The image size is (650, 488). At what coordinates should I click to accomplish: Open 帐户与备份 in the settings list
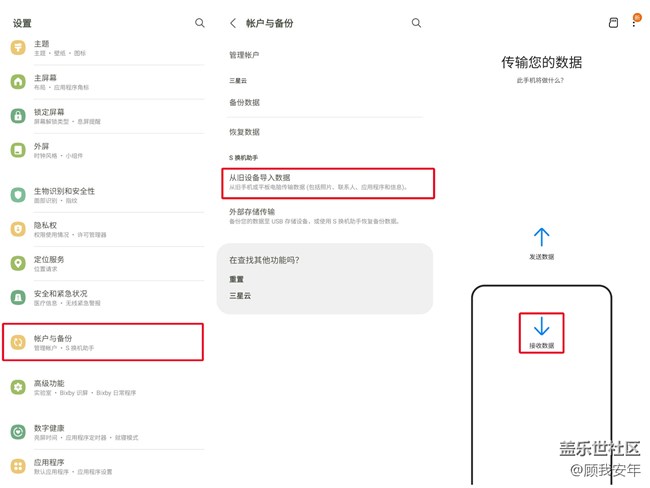[103, 342]
